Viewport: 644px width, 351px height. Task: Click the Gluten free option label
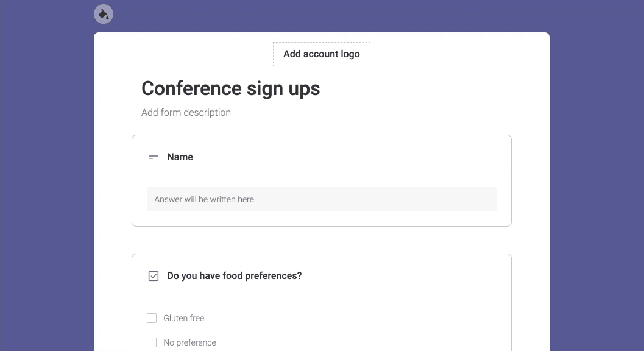coord(183,318)
